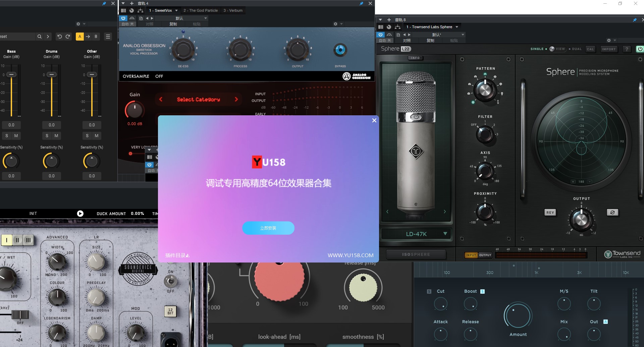Image resolution: width=644 pixels, height=347 pixels.
Task: Close the YU158 installer dialog
Action: (x=374, y=120)
